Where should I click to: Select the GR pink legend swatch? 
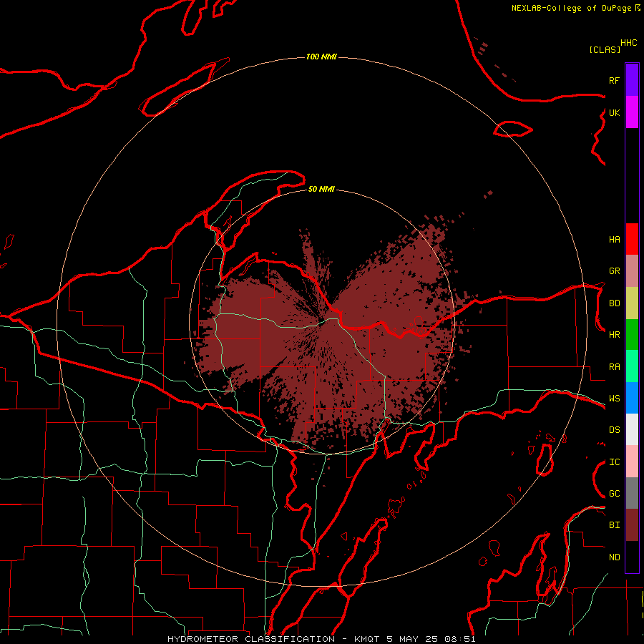click(x=632, y=271)
